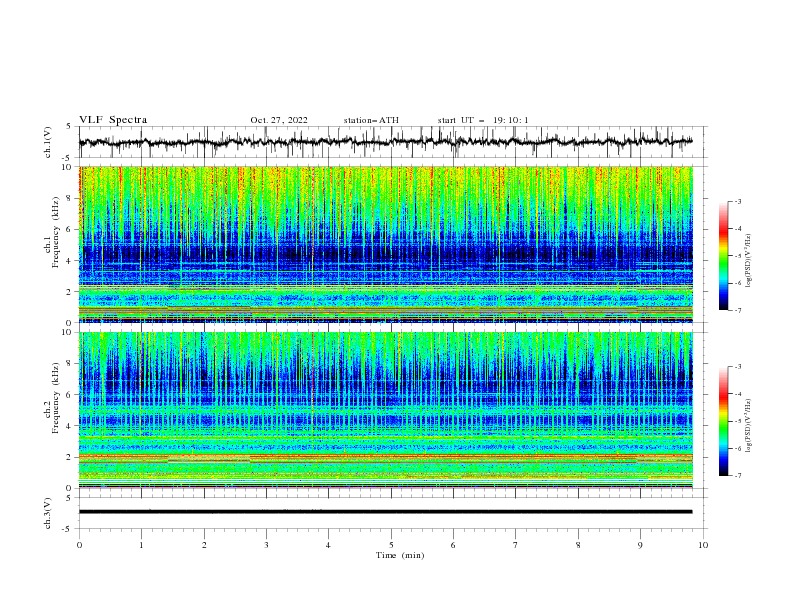
Task: Click the ch.2 colorbar "log(PSD)(V²/Hz)" label
Action: tap(749, 425)
